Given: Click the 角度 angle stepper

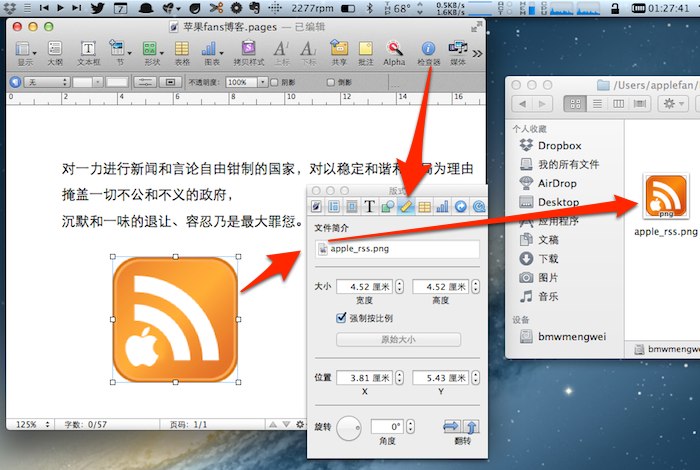Looking at the screenshot, I should [x=410, y=427].
